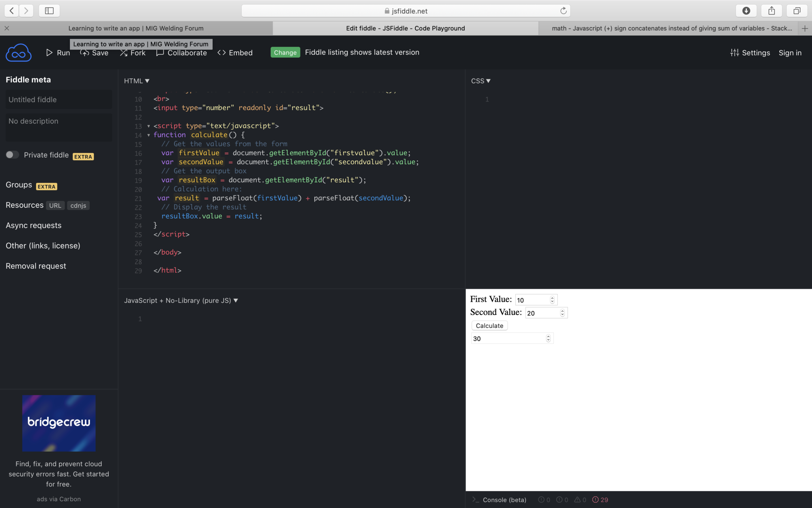The image size is (812, 508).
Task: Click the jsfiddle.net address bar
Action: click(x=406, y=11)
